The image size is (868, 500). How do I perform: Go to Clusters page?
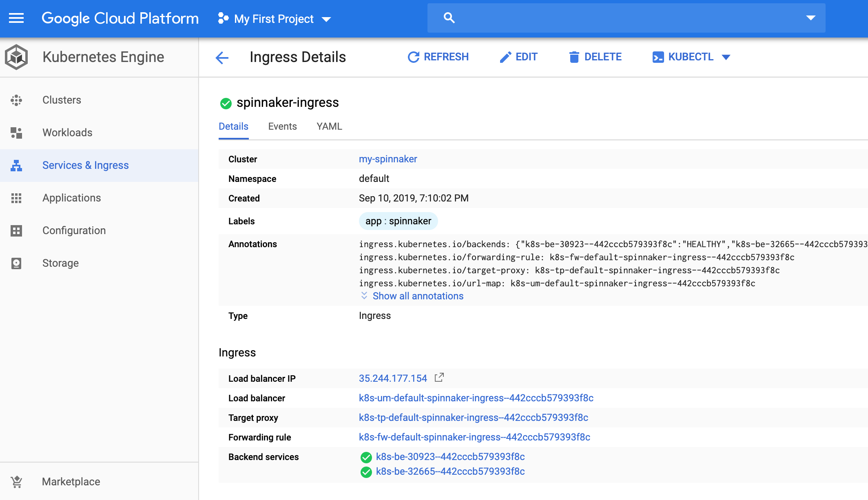(x=62, y=100)
